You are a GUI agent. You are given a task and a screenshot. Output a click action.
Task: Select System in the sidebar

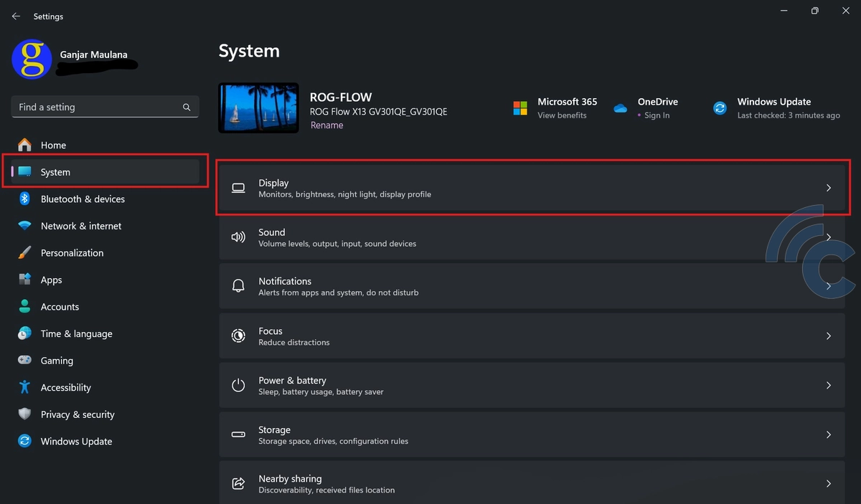(x=105, y=172)
